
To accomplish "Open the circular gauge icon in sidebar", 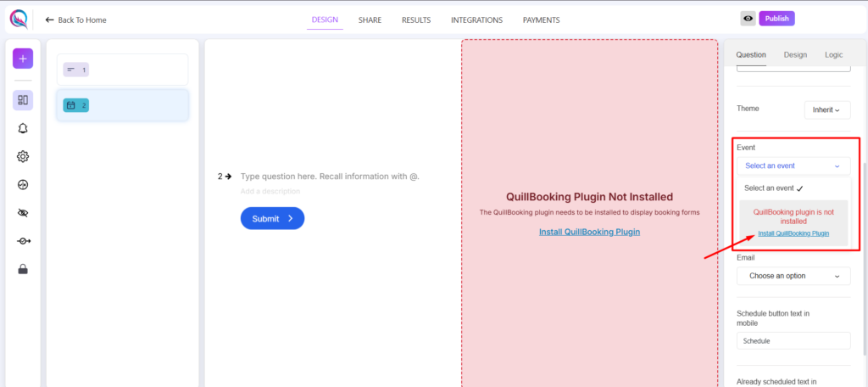I will [x=23, y=185].
